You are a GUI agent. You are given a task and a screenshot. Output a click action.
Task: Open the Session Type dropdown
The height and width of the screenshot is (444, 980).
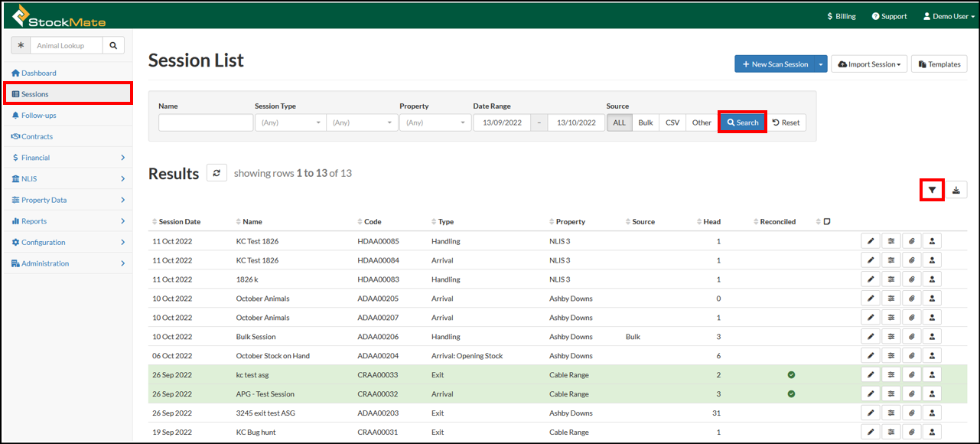[x=290, y=122]
